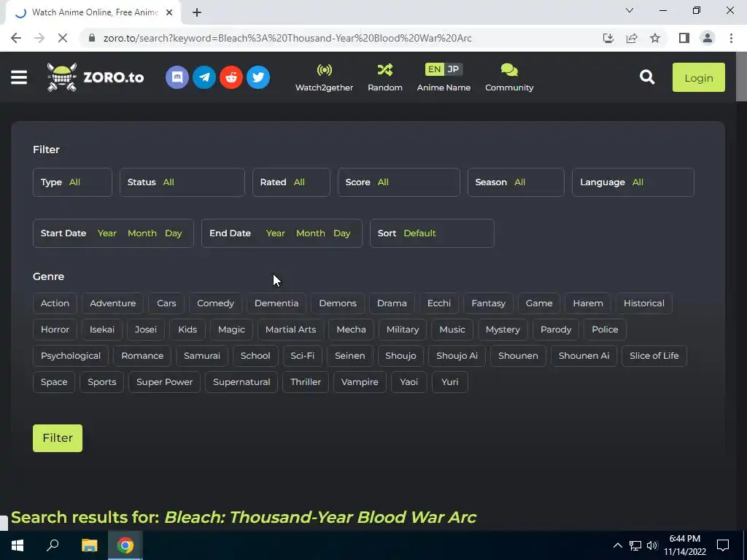This screenshot has height=560, width=747.
Task: Select the Watch Anime Online browser tab
Action: point(93,12)
